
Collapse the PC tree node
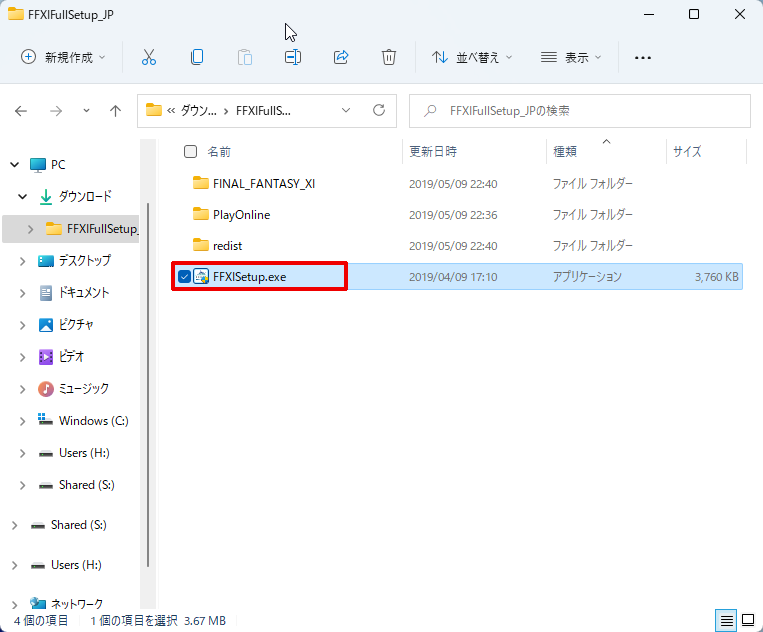(x=15, y=164)
